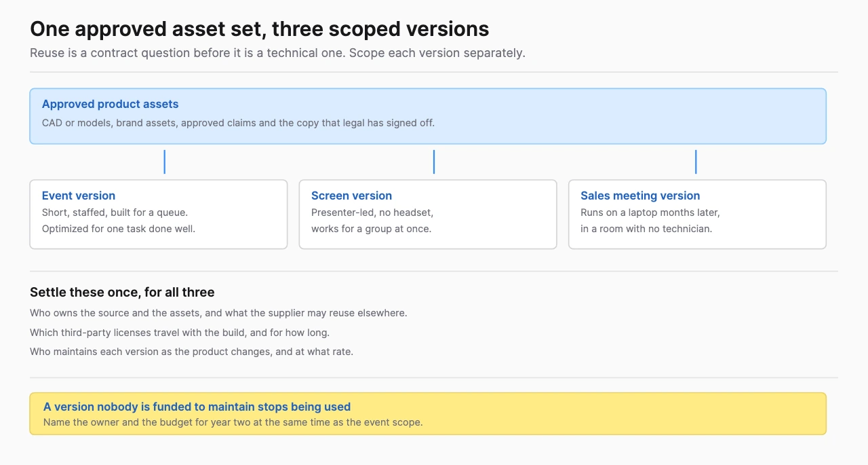868x465 pixels.
Task: Click the line 'Name the owner and the budget for year two'
Action: coord(233,422)
